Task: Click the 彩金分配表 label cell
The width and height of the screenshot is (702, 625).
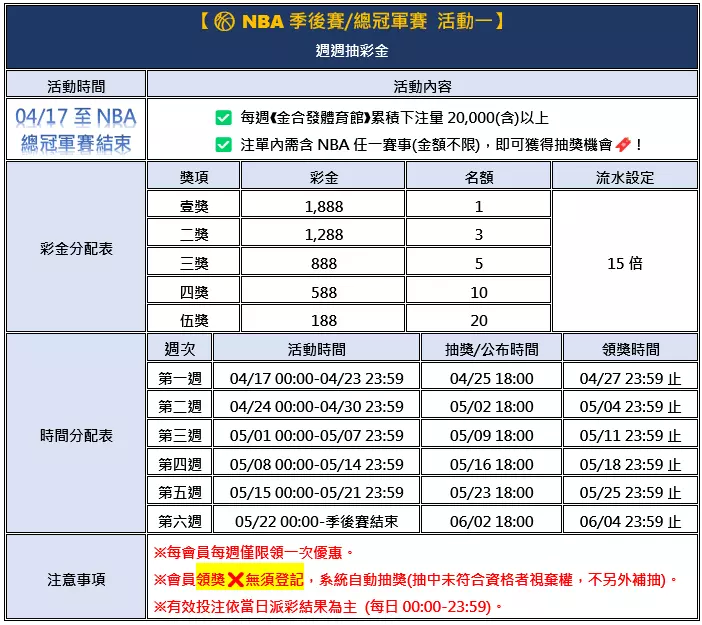Action: [x=76, y=247]
